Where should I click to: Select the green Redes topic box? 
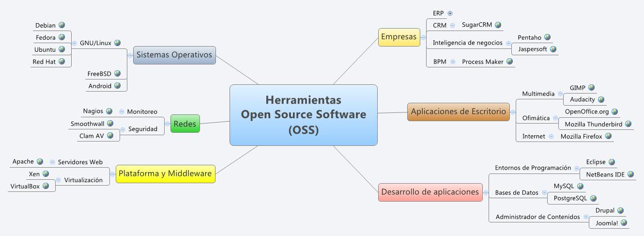point(185,124)
